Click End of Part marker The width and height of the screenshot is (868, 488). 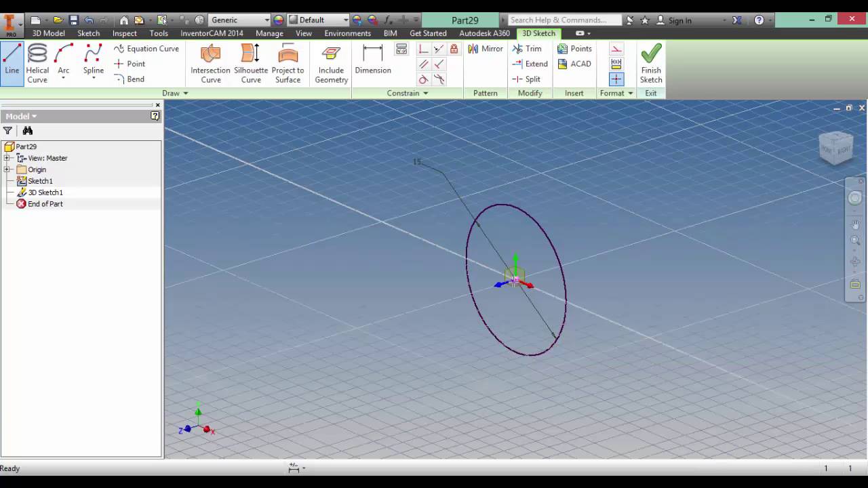(x=39, y=204)
